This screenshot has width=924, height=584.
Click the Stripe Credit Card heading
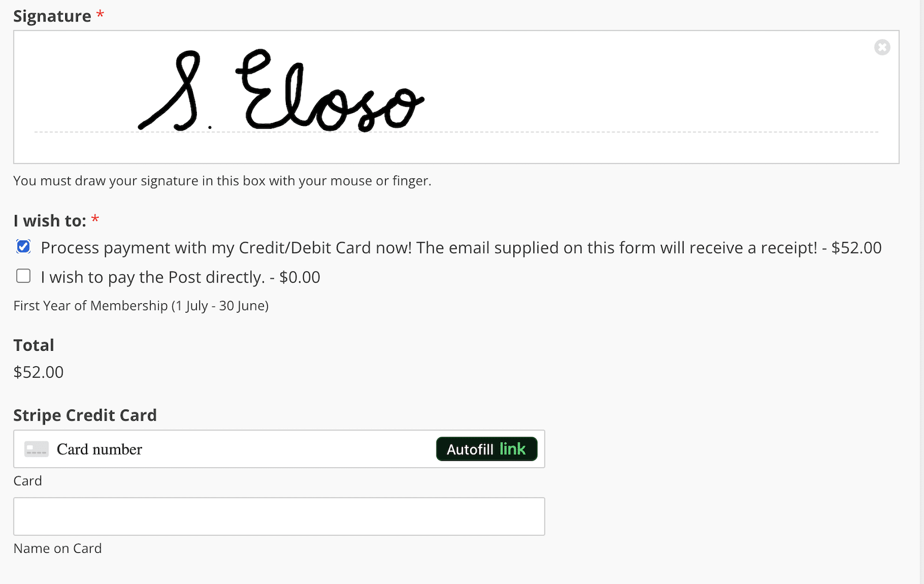click(85, 415)
